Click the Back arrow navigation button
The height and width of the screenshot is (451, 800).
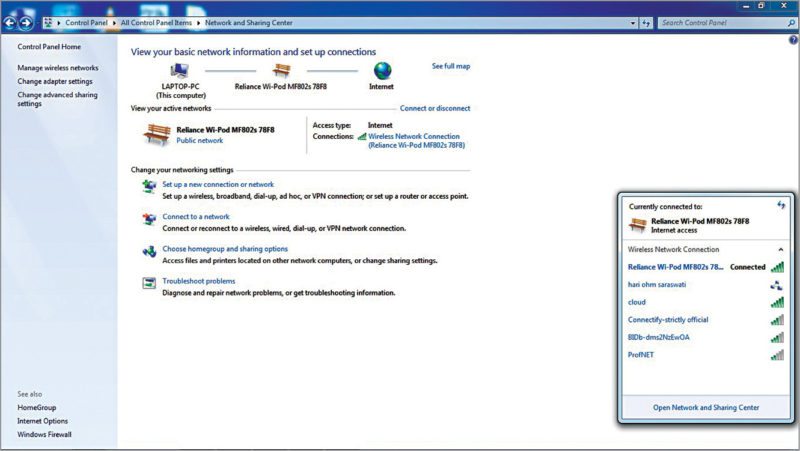coord(10,21)
